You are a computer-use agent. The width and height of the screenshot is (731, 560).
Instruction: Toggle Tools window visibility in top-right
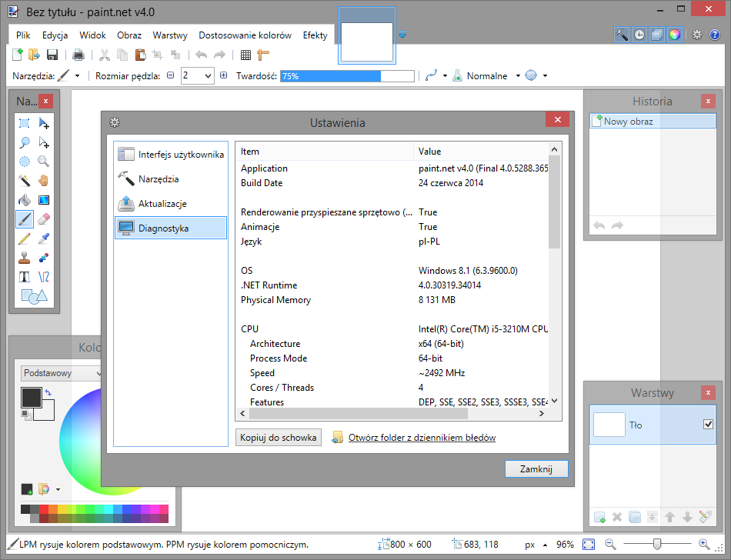point(622,35)
